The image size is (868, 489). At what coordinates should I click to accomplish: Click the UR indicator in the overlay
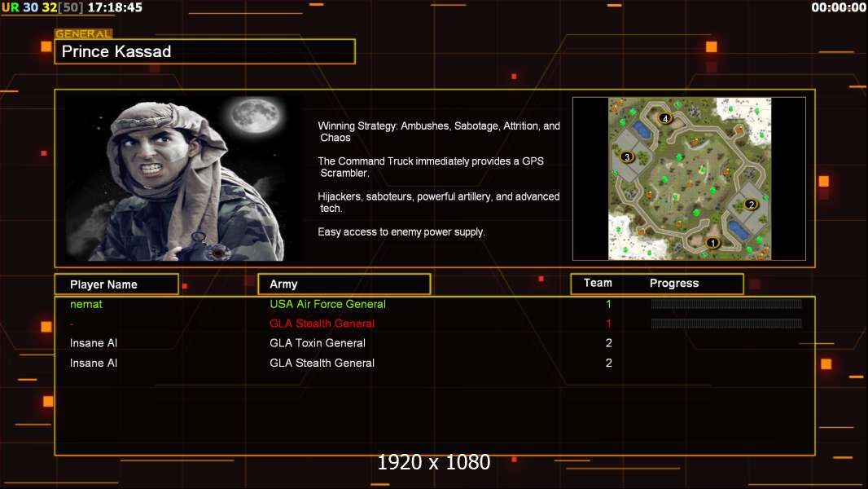click(11, 8)
